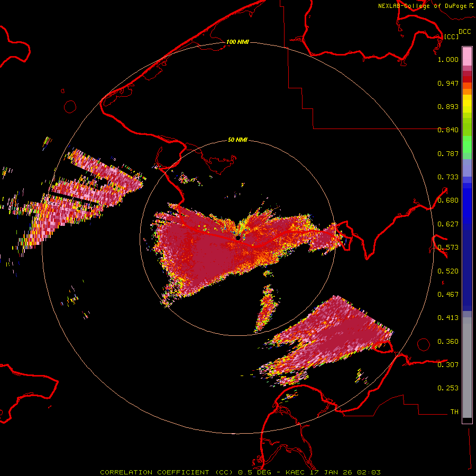
Task: Select the 0.893 scale value
Action: pyautogui.click(x=448, y=106)
